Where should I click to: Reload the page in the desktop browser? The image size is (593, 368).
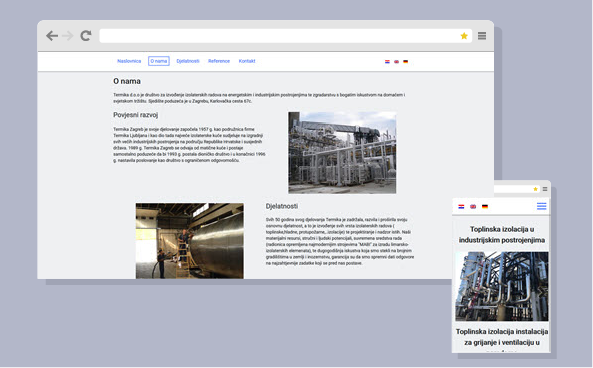[86, 36]
